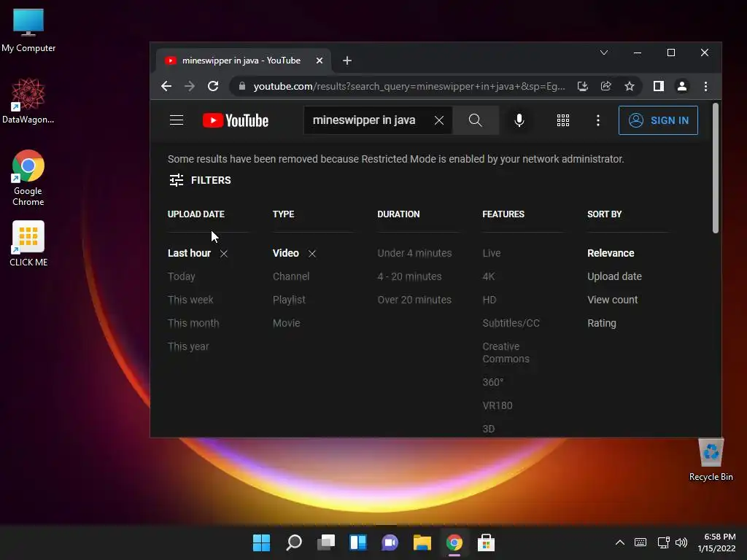Open Widgets from taskbar
747x560 pixels.
357,542
